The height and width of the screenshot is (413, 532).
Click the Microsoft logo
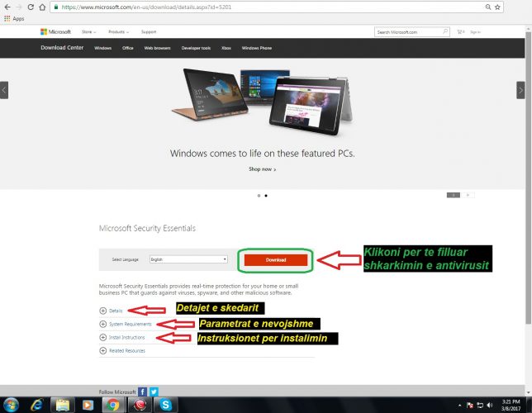click(x=55, y=31)
